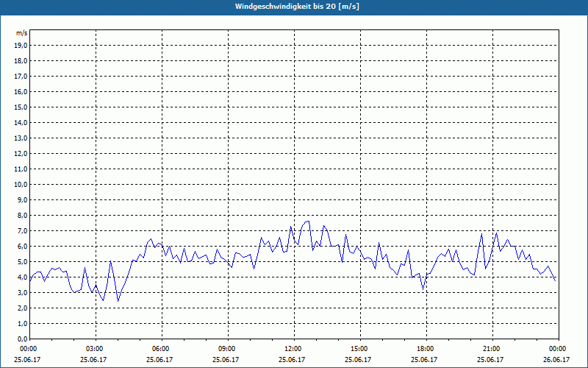Click the 14,0 y-axis label
Image resolution: width=588 pixels, height=368 pixels.
coord(21,123)
